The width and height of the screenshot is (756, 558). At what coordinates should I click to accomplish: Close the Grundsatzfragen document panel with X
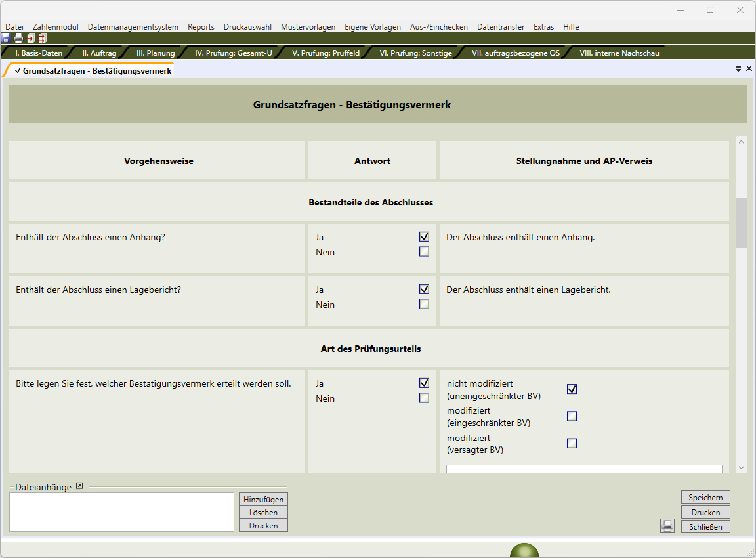749,68
